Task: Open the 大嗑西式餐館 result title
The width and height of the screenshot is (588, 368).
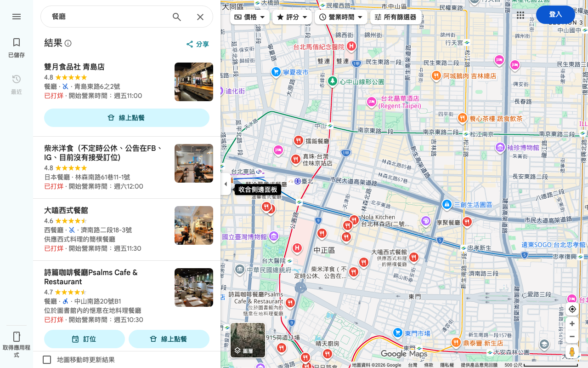Action: tap(66, 210)
